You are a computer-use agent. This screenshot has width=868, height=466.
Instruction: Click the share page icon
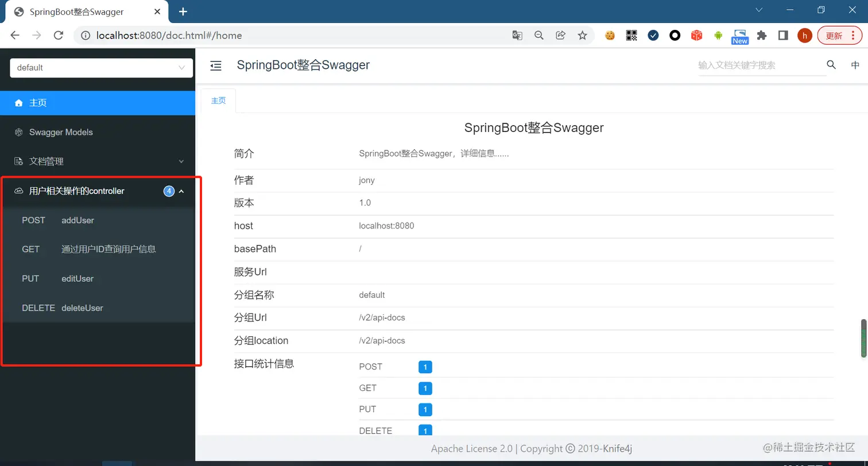point(560,36)
